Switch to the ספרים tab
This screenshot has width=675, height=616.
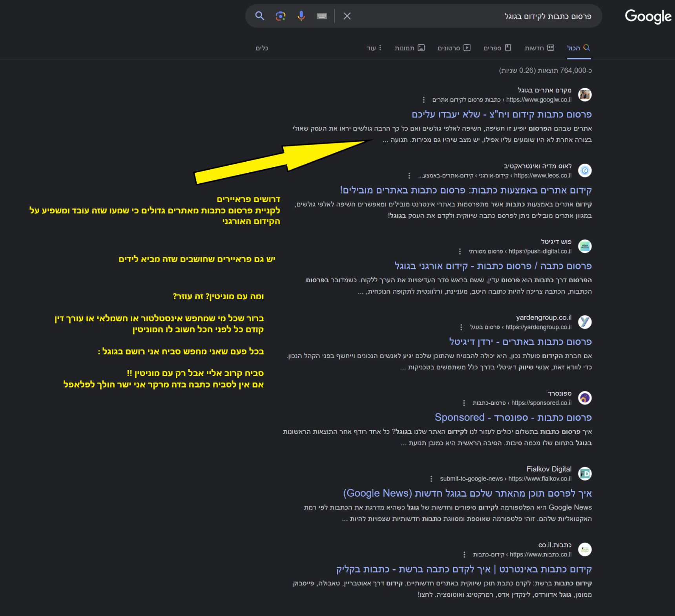pyautogui.click(x=497, y=48)
